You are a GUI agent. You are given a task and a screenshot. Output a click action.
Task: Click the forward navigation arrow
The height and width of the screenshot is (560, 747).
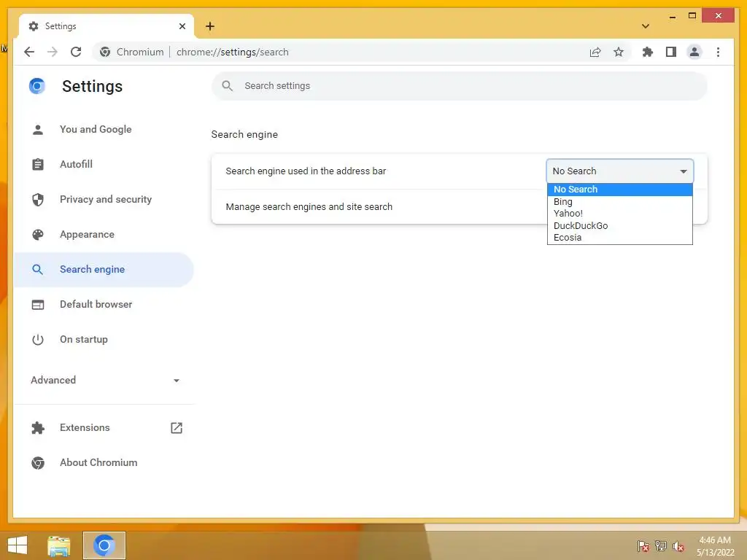[53, 52]
